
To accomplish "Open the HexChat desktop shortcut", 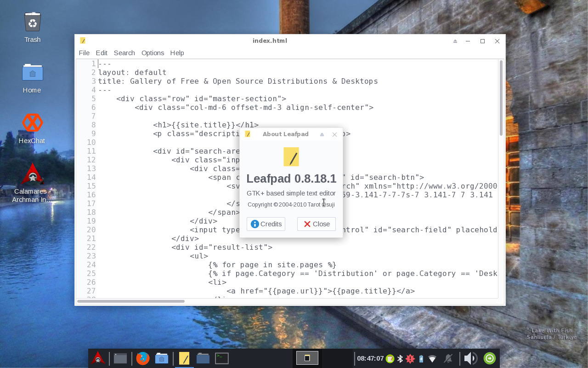I will tap(32, 123).
